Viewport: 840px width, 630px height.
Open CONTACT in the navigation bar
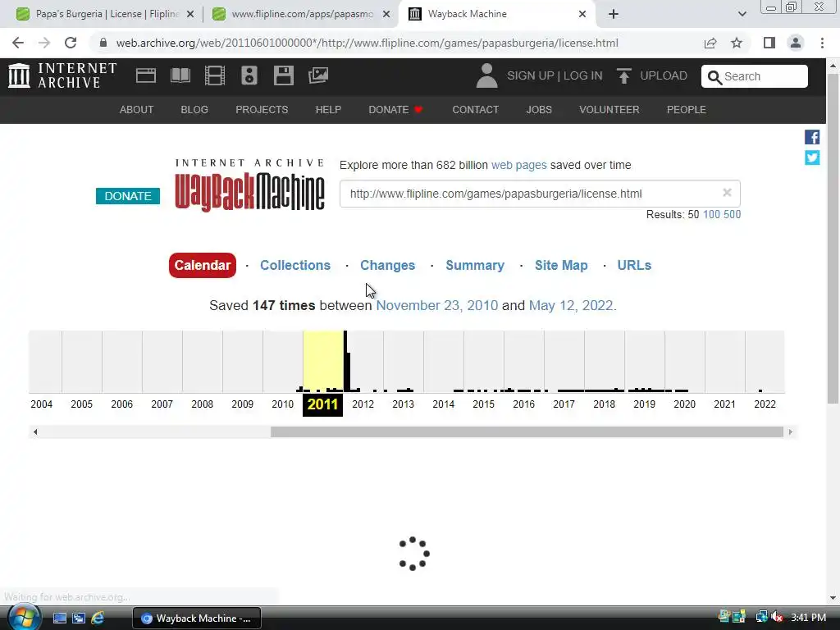(x=475, y=110)
